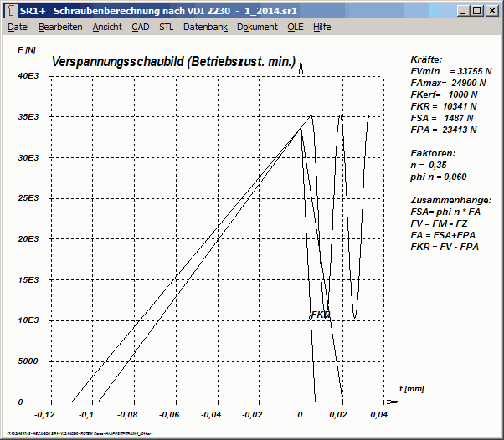504x440 pixels.
Task: Click the F [N] vertical axis label
Action: [27, 49]
